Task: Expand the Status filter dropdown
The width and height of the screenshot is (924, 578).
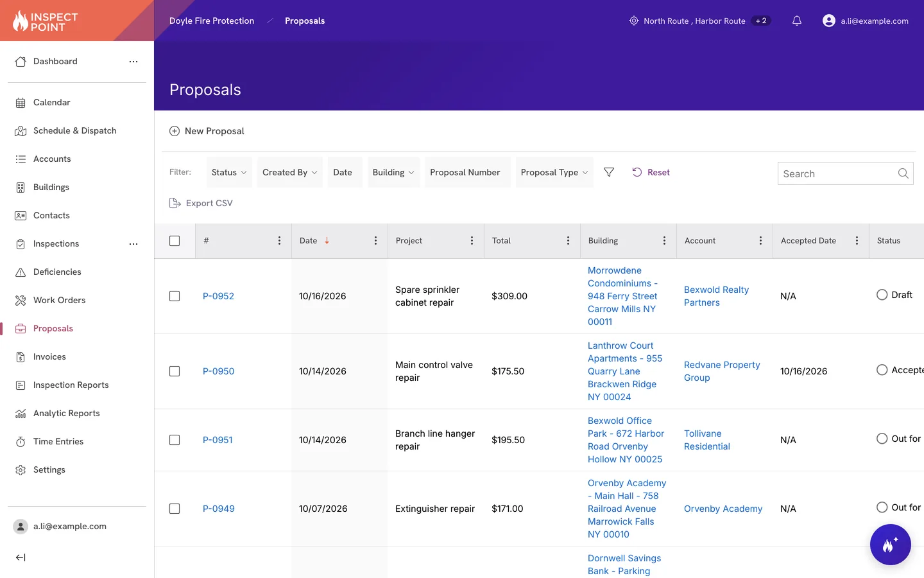Action: pos(229,172)
